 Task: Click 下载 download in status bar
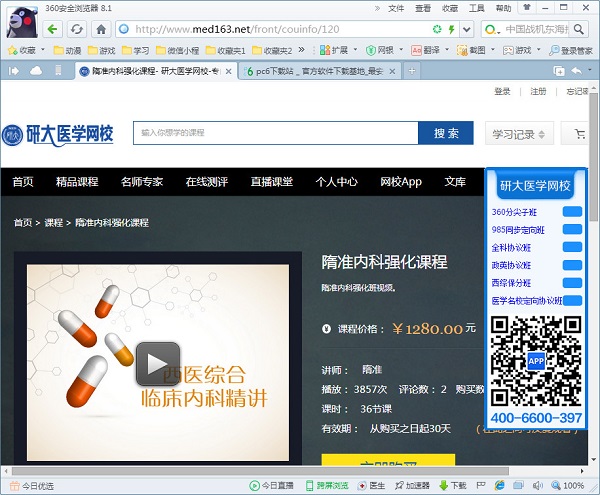coord(453,486)
